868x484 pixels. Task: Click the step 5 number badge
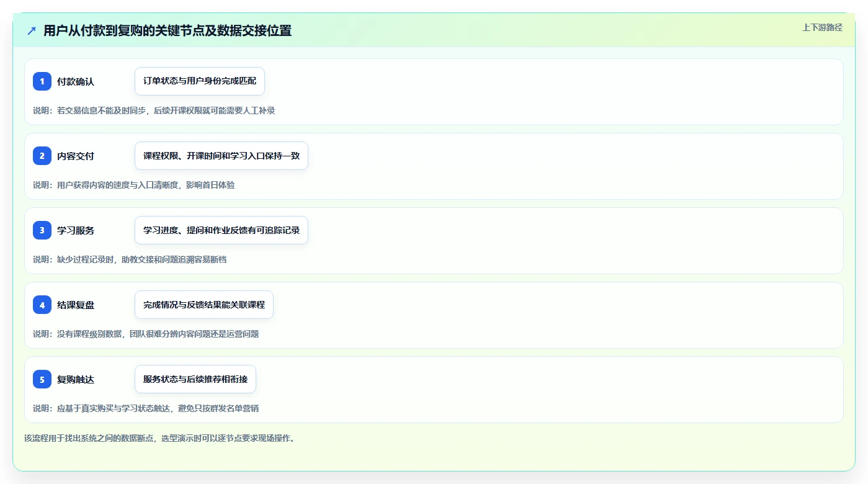coord(42,379)
